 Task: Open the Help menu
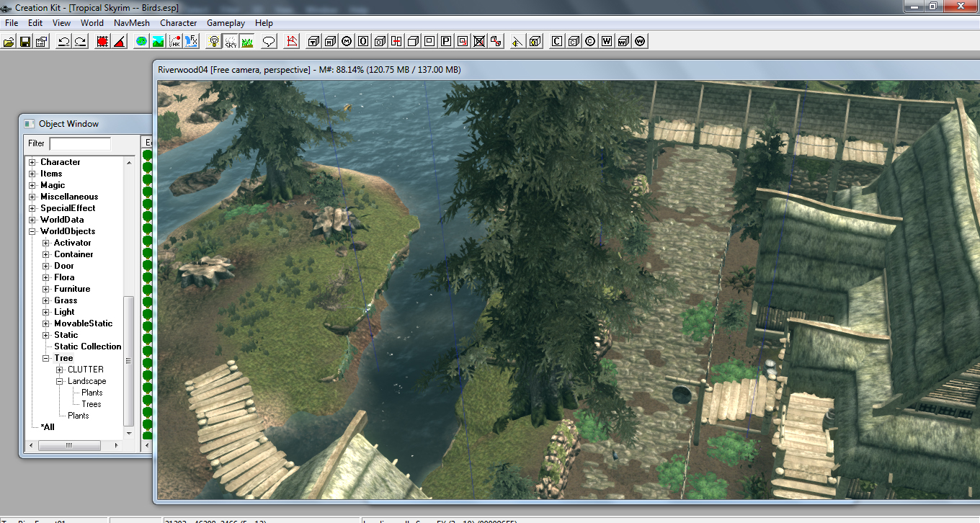coord(264,23)
